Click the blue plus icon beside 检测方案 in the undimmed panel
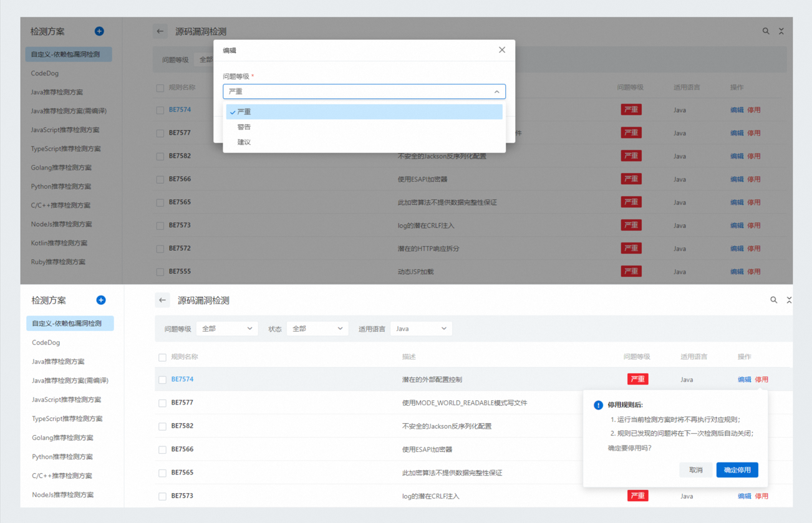812x523 pixels. pos(100,300)
